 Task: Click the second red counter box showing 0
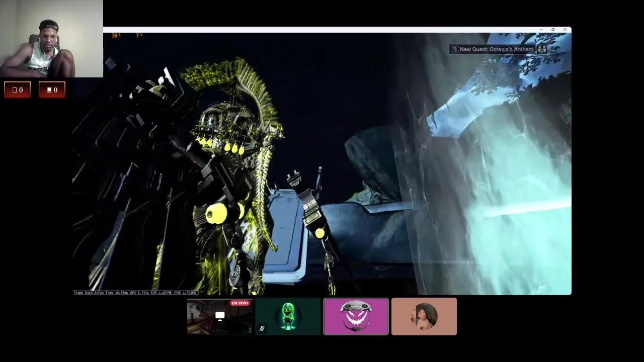pos(52,89)
